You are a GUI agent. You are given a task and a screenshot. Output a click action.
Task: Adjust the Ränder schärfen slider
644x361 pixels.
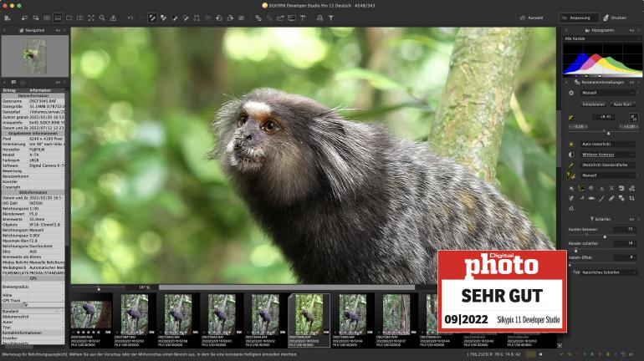pos(575,250)
